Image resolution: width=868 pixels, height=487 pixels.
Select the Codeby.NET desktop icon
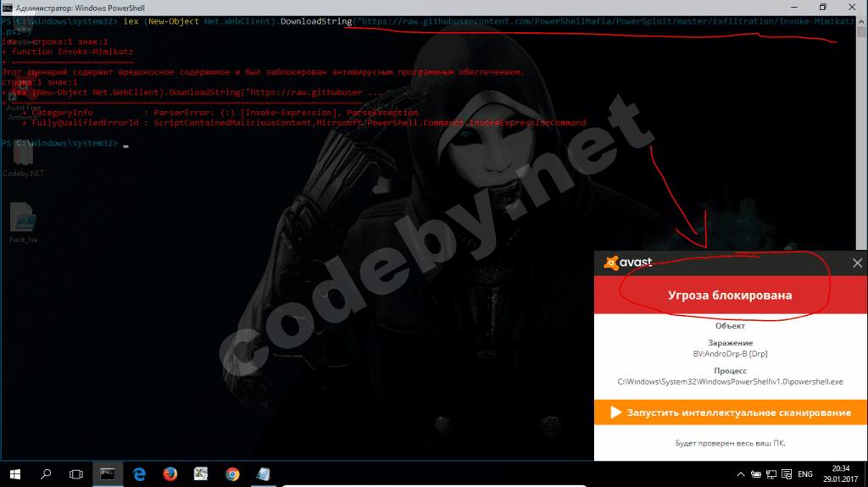point(23,159)
